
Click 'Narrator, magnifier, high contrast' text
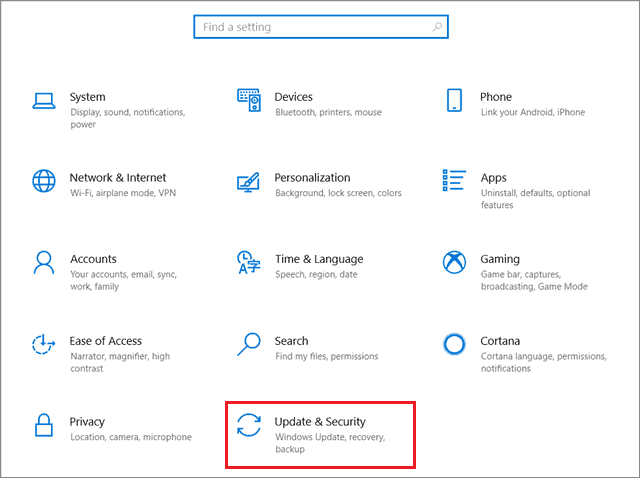tap(120, 362)
